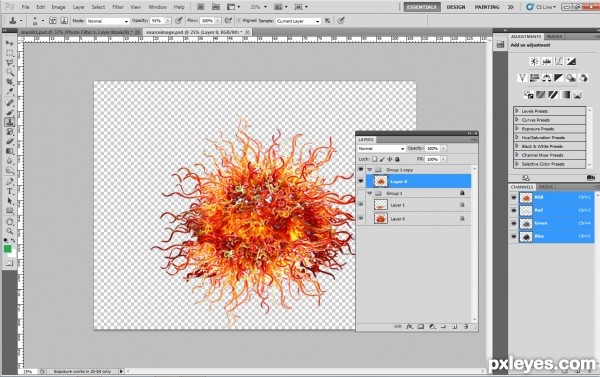This screenshot has width=600, height=377.
Task: Switch to Essentials workspace
Action: [422, 7]
